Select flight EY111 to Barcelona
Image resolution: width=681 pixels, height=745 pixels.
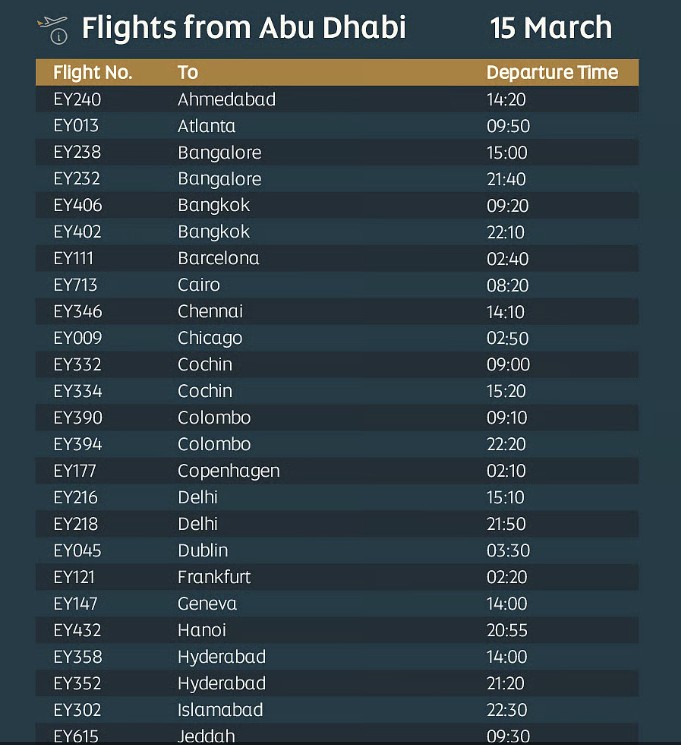click(x=337, y=258)
